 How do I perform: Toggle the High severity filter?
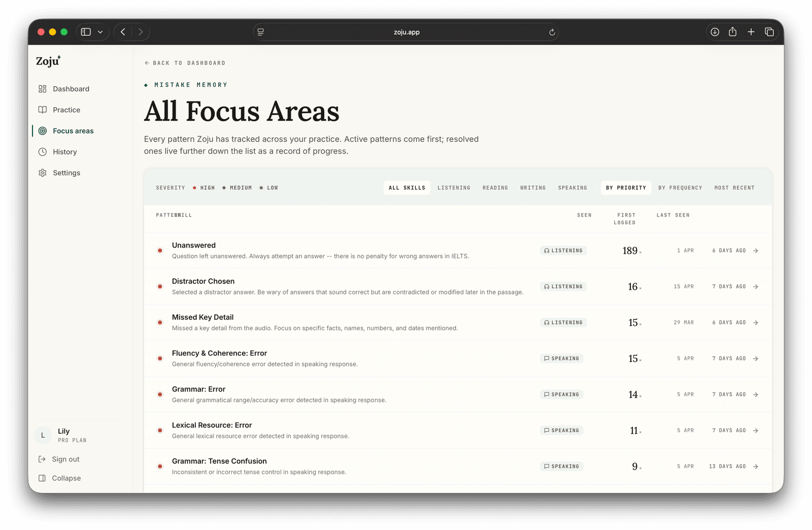pyautogui.click(x=204, y=188)
